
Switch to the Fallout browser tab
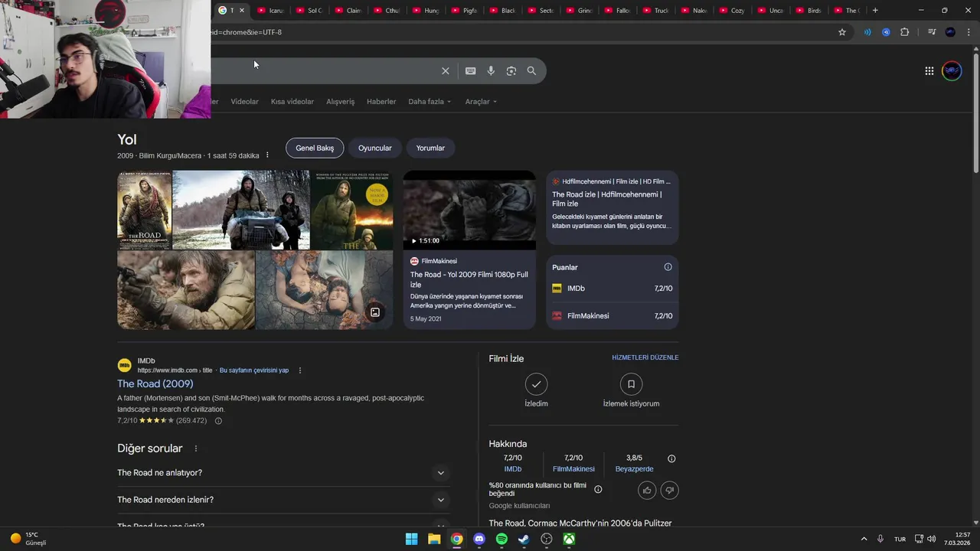619,10
